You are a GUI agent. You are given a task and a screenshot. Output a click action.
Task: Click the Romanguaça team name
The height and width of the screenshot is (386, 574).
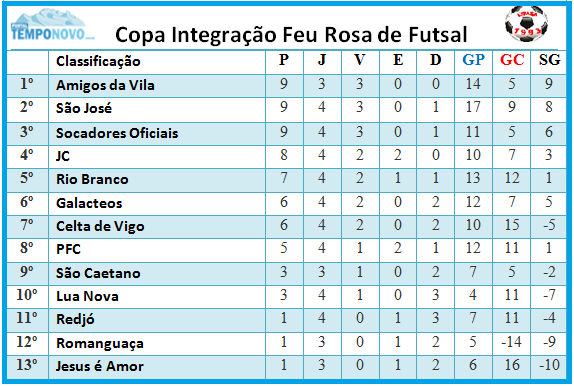pos(100,344)
